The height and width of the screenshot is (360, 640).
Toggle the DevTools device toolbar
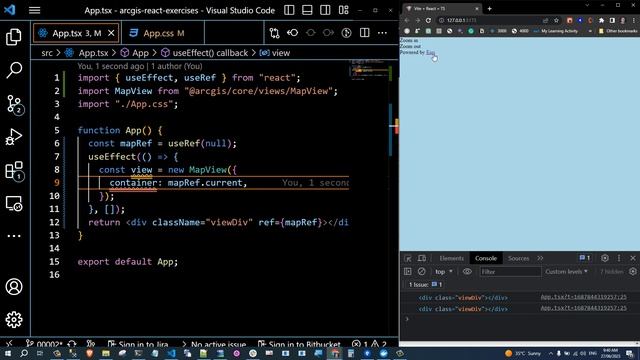(422, 258)
